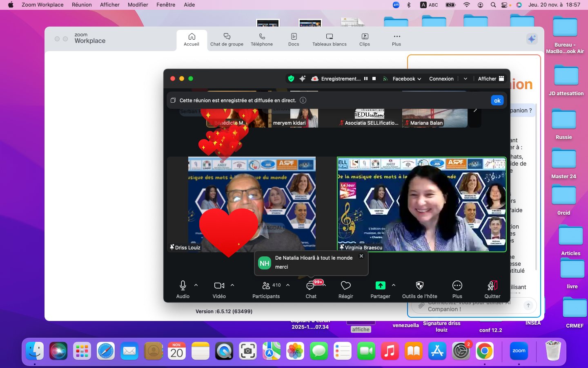The image size is (588, 368).
Task: Click the Réagir heart icon
Action: [x=346, y=286]
